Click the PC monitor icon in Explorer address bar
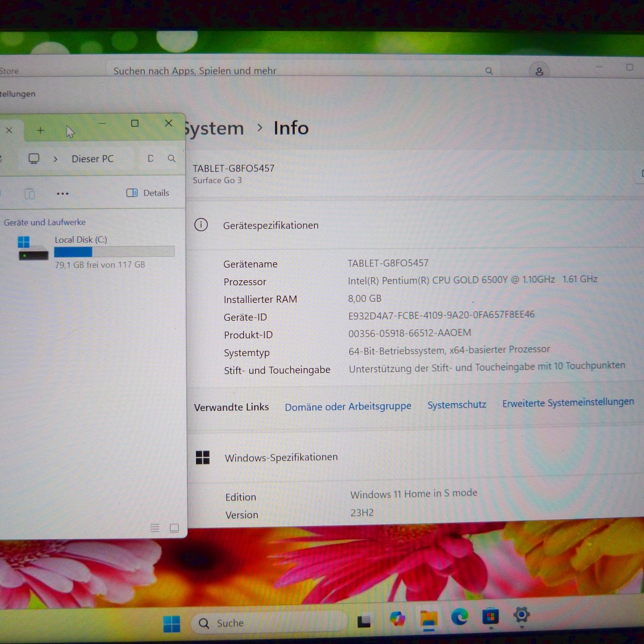The width and height of the screenshot is (644, 644). [34, 159]
